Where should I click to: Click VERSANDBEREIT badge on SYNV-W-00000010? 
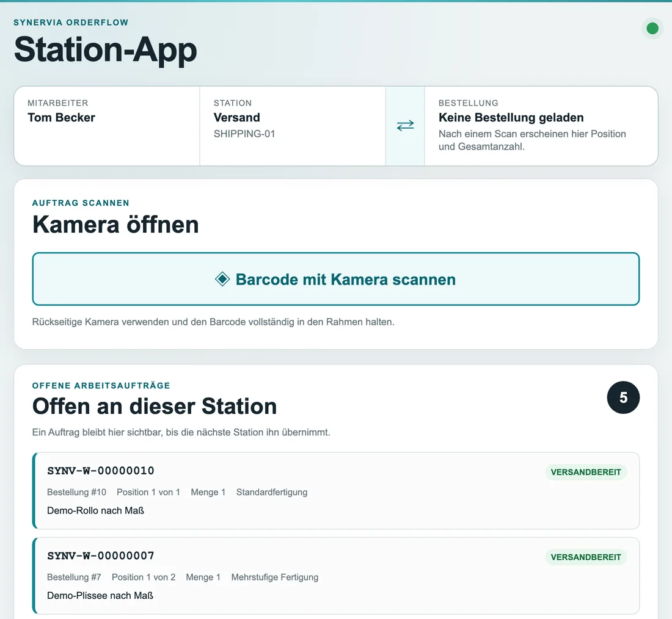point(585,472)
